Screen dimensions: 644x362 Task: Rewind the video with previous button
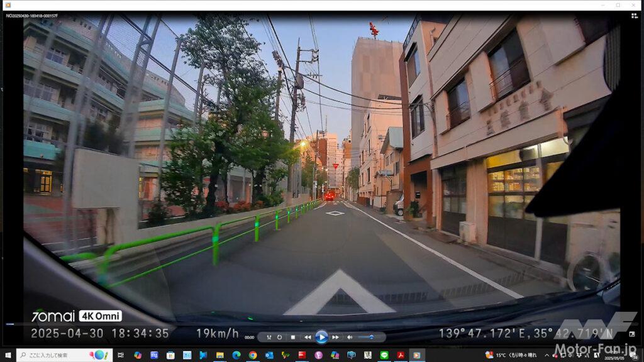point(308,337)
